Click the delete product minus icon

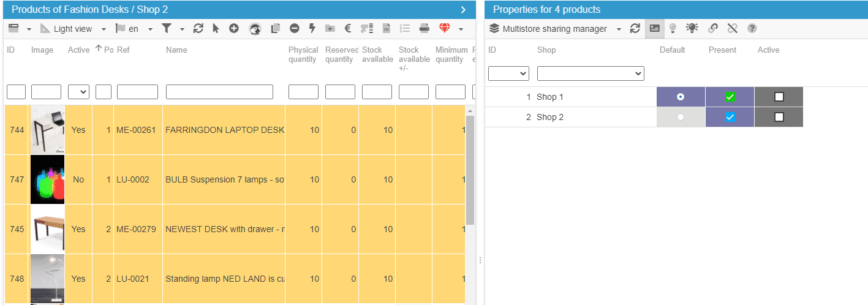295,28
